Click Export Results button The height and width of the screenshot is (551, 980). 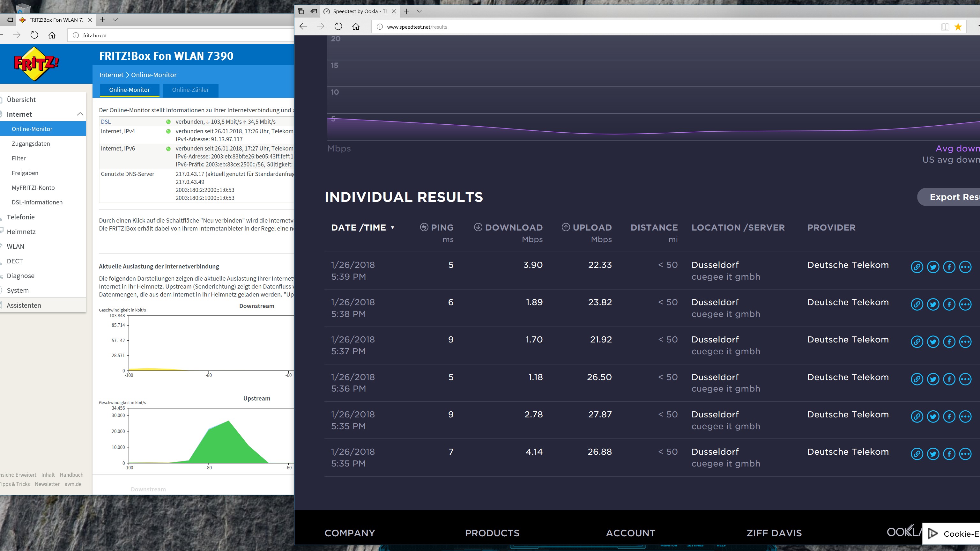(953, 197)
